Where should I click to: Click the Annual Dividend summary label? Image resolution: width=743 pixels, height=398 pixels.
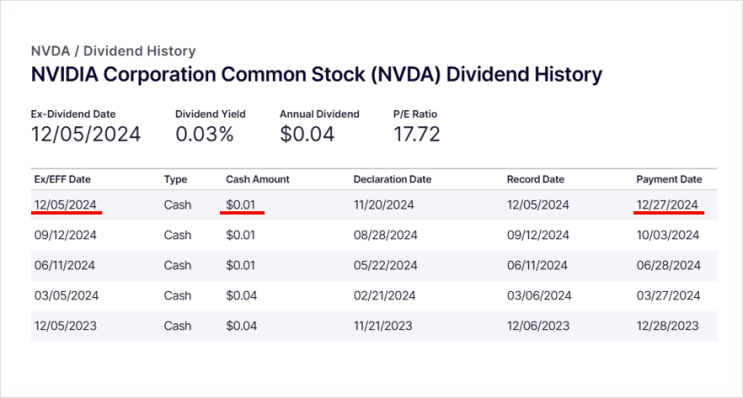319,114
